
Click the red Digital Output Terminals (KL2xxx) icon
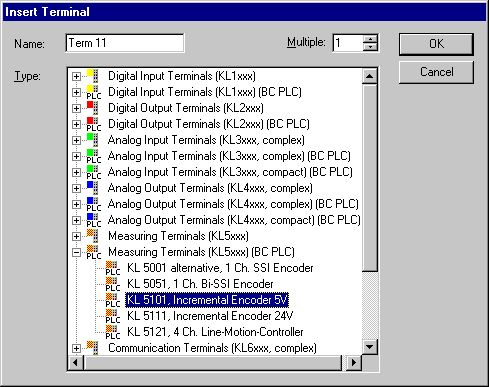click(93, 108)
